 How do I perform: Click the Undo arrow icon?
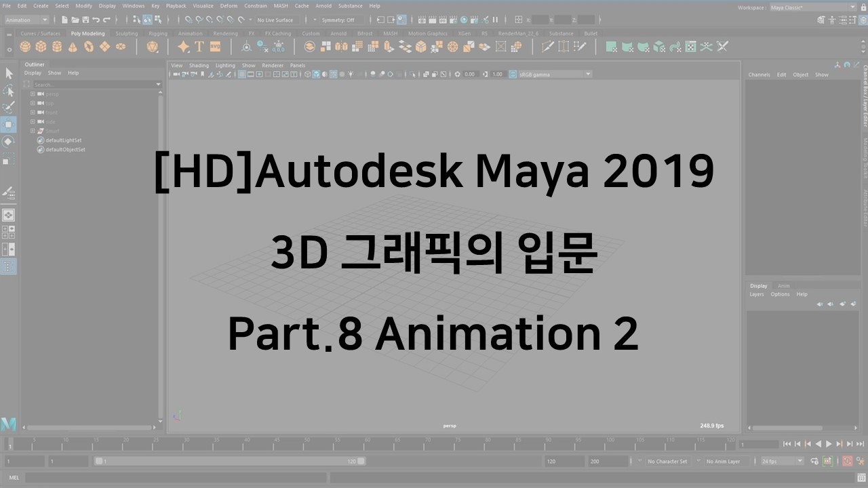click(x=96, y=20)
